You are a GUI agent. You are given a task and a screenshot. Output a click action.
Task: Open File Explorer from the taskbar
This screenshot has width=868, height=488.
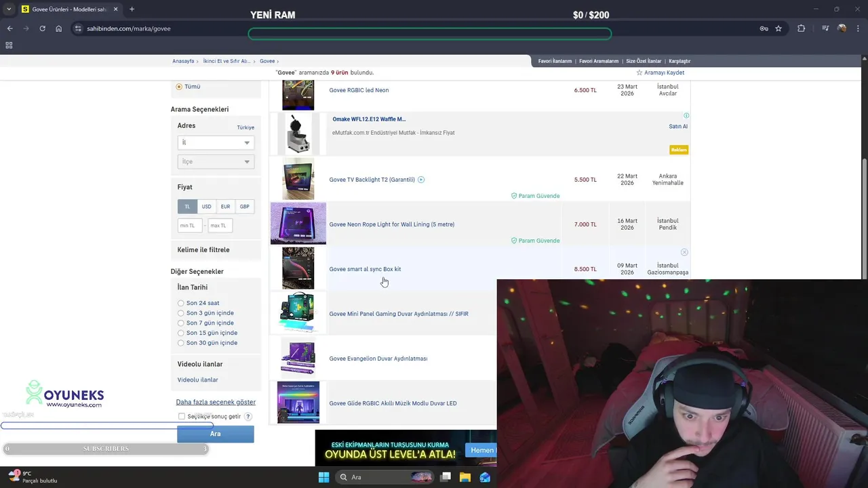click(465, 477)
